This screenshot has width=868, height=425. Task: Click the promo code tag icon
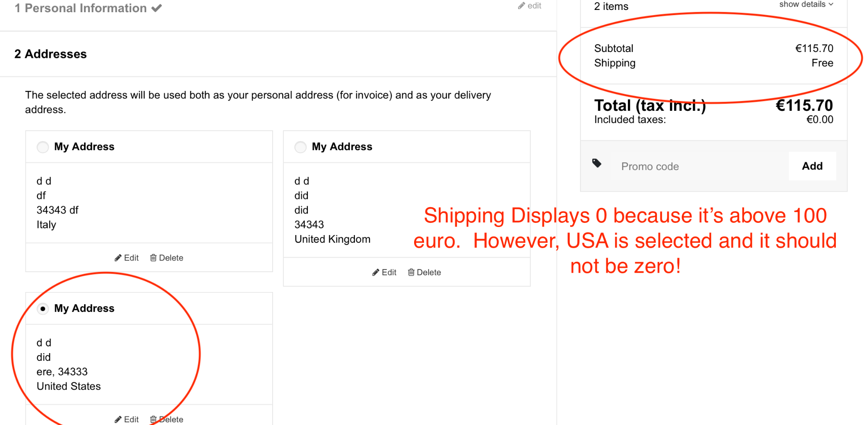(597, 163)
